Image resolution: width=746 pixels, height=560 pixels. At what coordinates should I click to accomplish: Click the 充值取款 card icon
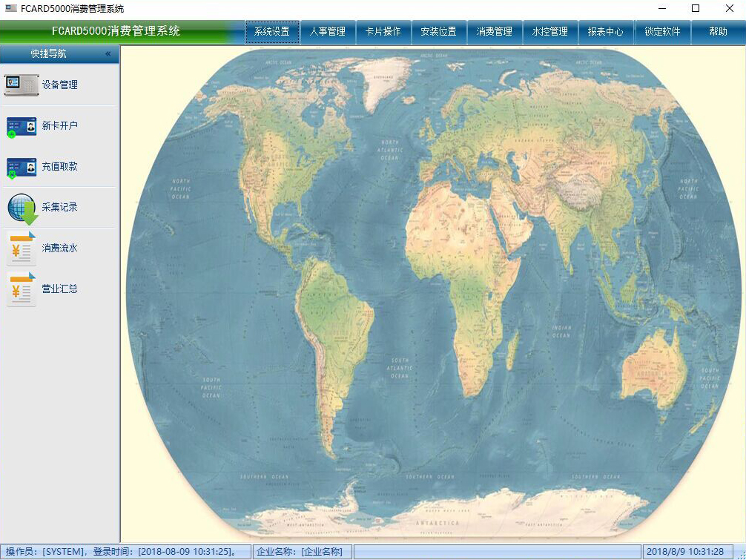(x=21, y=167)
